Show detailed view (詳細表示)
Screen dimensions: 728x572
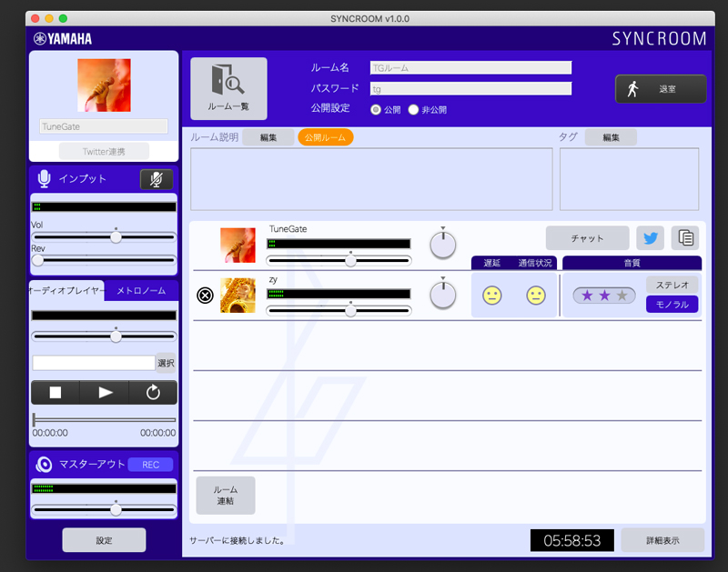[662, 540]
